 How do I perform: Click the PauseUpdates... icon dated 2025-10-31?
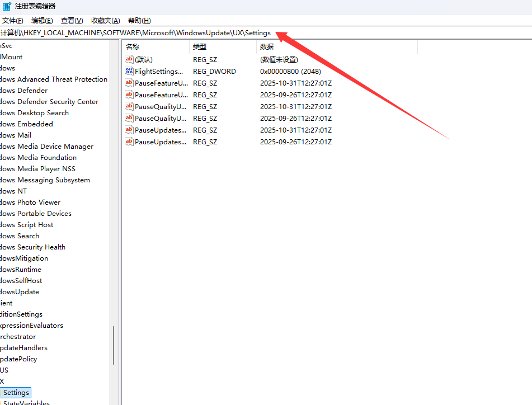(x=129, y=130)
